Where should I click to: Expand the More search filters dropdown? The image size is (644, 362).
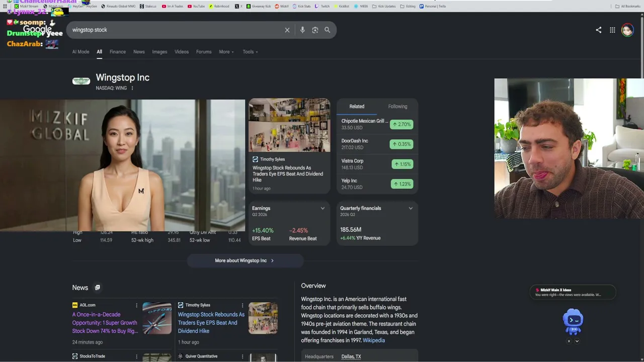[226, 52]
